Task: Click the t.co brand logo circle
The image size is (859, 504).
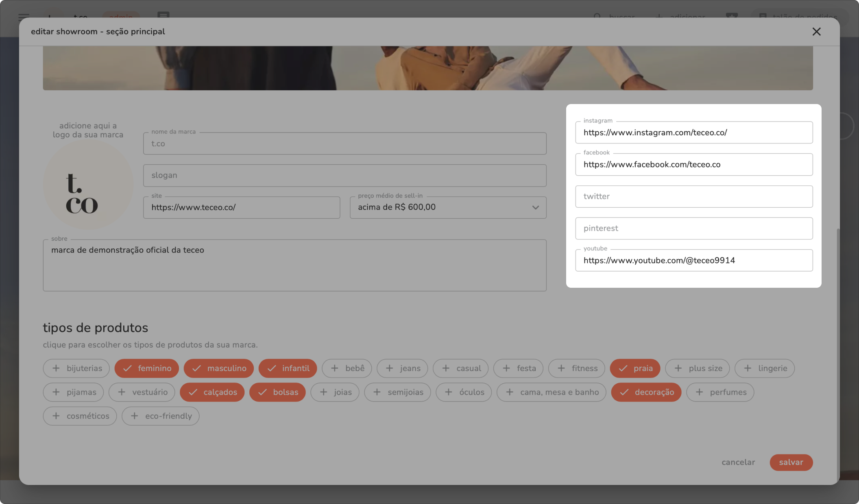Action: click(x=88, y=185)
